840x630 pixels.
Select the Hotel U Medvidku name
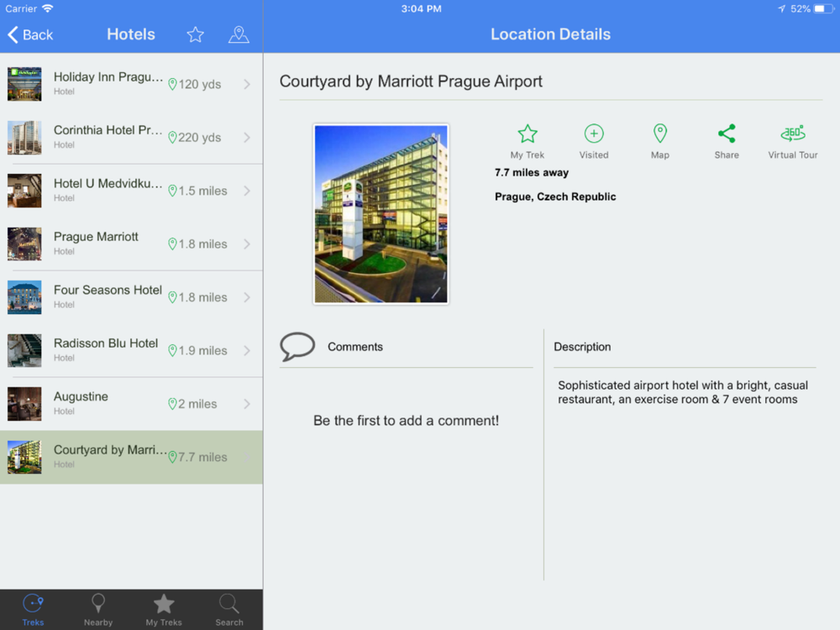coord(108,184)
